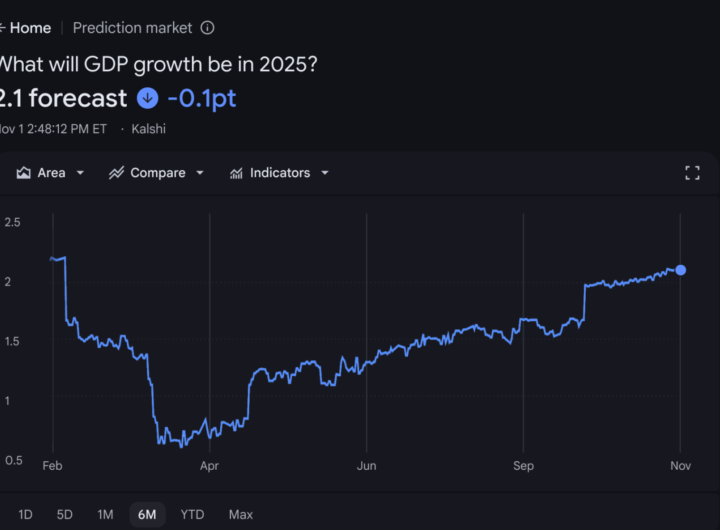Click the Kalshi source label

point(149,129)
